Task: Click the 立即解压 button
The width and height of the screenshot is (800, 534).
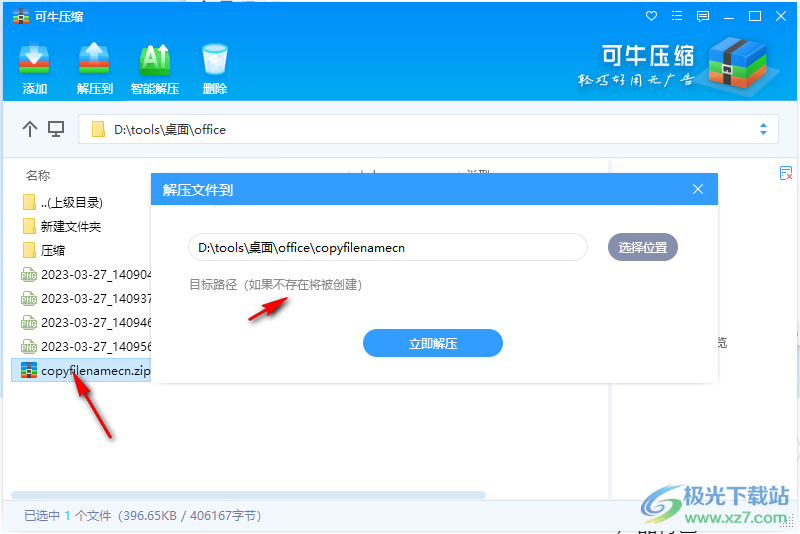Action: tap(433, 343)
